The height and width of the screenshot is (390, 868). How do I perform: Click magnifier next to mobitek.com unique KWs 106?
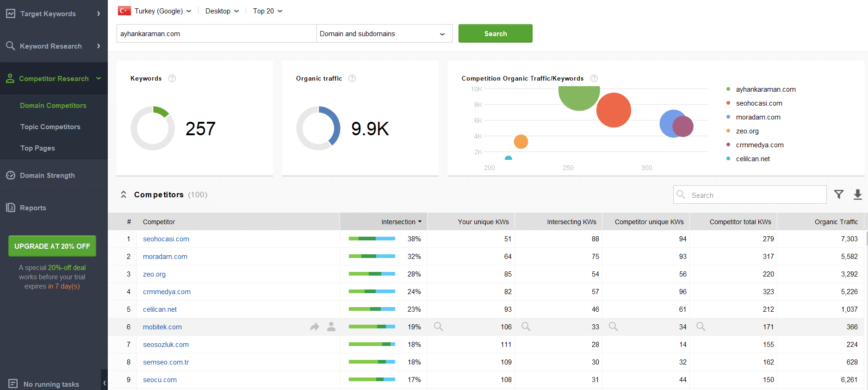coord(439,327)
